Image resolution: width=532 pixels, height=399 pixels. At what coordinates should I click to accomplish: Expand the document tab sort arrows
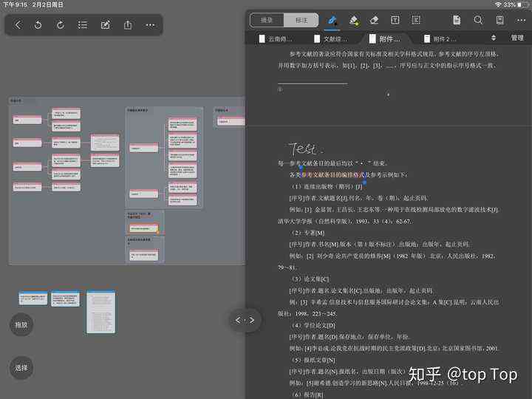coord(494,38)
